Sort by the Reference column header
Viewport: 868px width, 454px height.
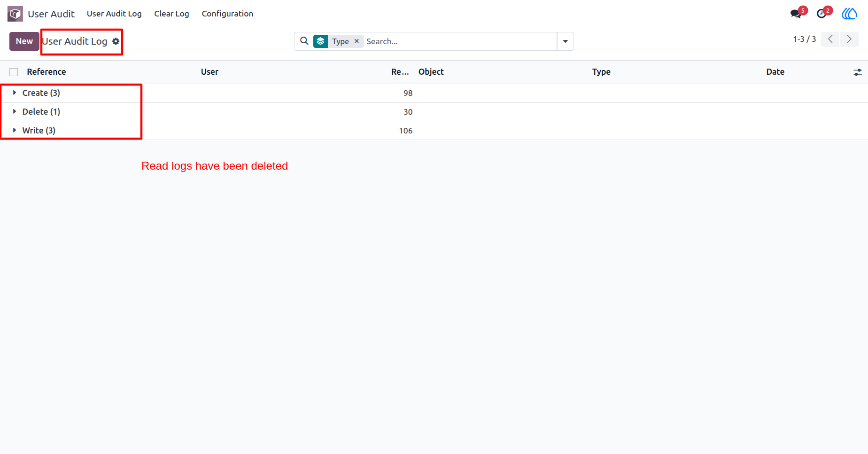click(46, 72)
